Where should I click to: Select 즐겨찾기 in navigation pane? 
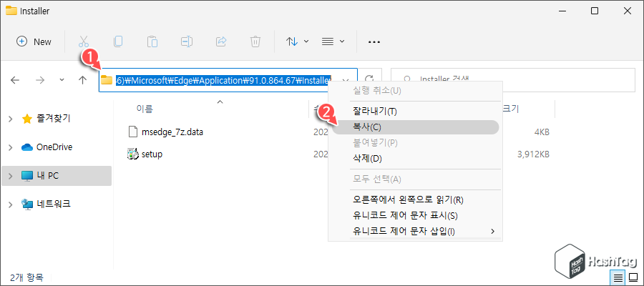click(x=54, y=119)
